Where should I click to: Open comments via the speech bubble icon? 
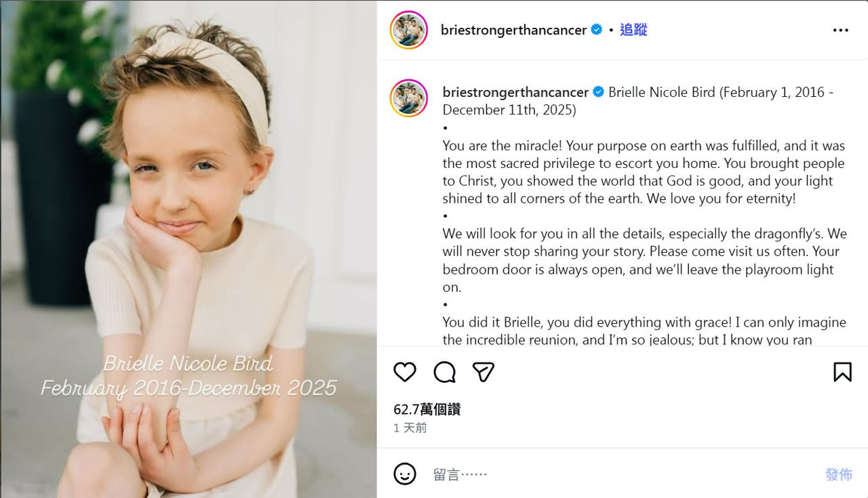coord(444,372)
